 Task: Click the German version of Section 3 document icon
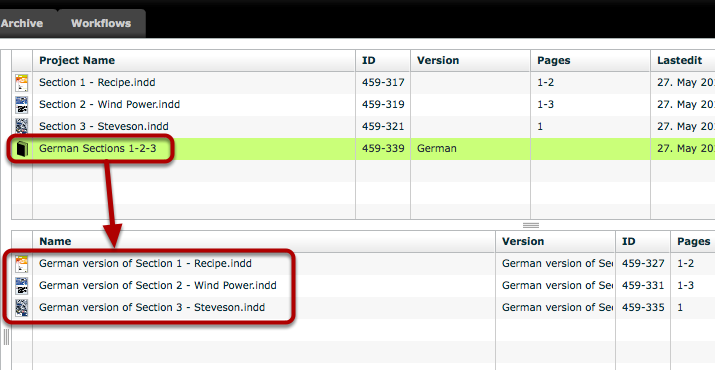coord(21,307)
